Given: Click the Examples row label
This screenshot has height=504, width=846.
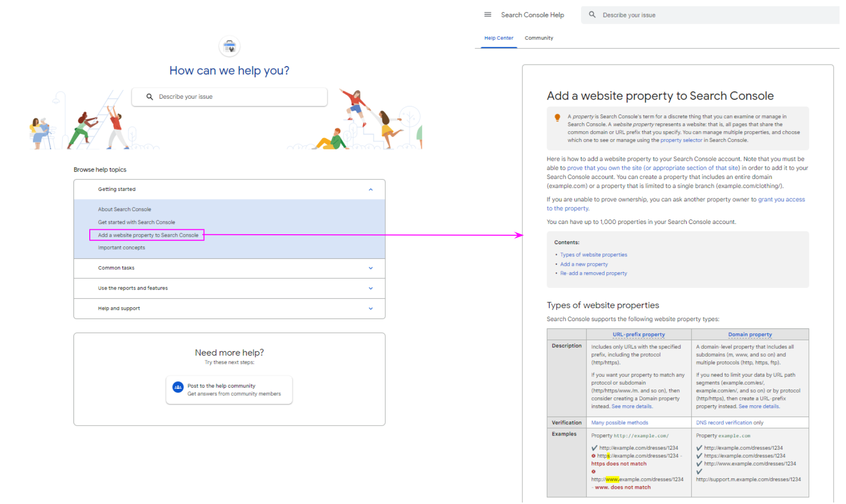Looking at the screenshot, I should tap(564, 434).
